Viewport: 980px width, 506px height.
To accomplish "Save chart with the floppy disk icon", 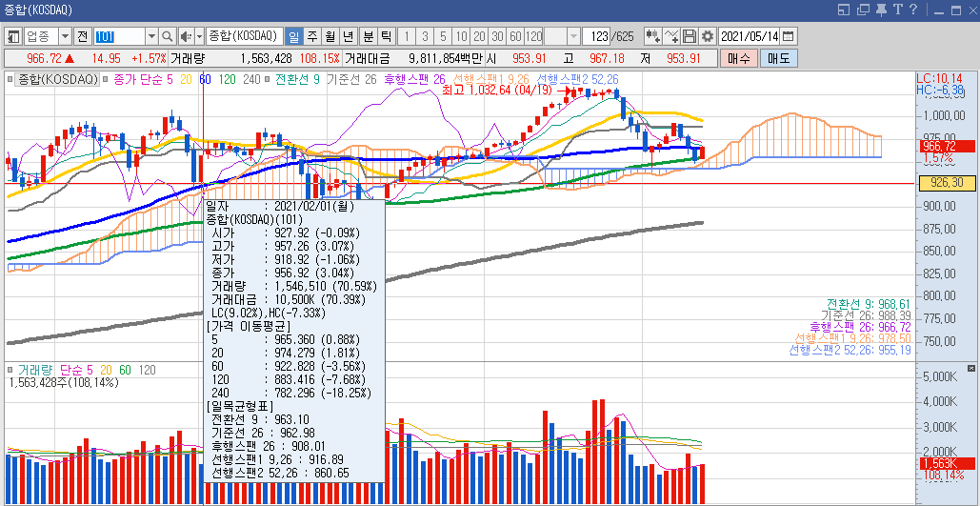I will coord(690,36).
